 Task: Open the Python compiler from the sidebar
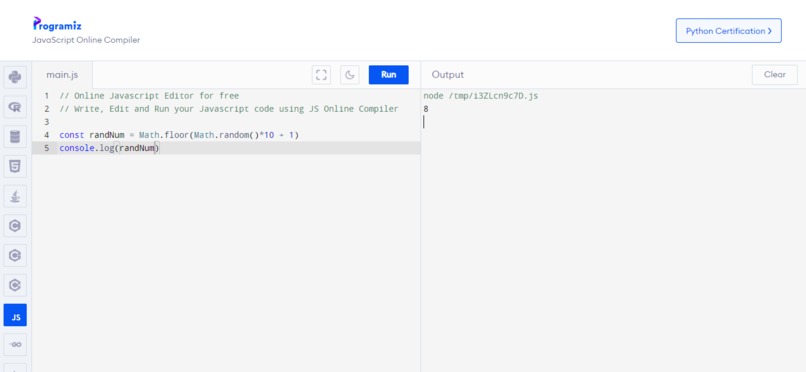(15, 77)
